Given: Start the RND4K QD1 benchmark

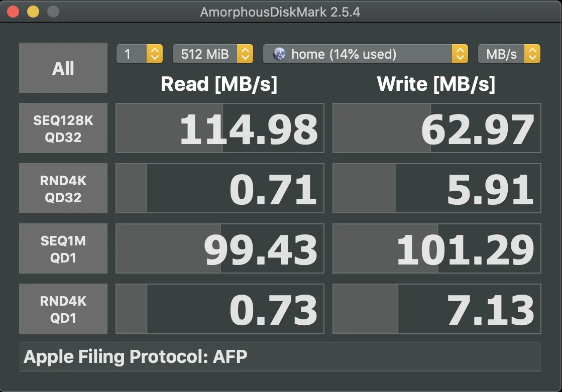Looking at the screenshot, I should click(x=63, y=309).
